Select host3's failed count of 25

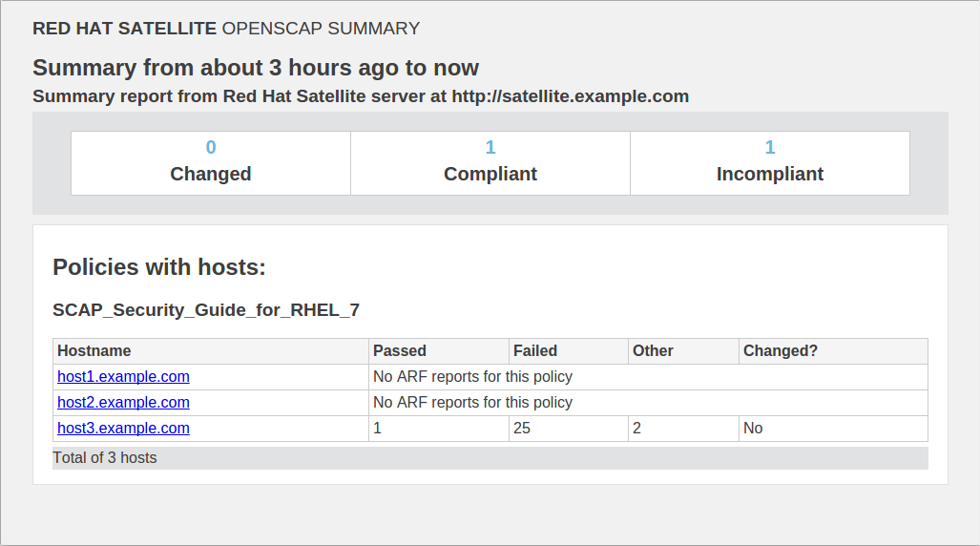click(522, 429)
